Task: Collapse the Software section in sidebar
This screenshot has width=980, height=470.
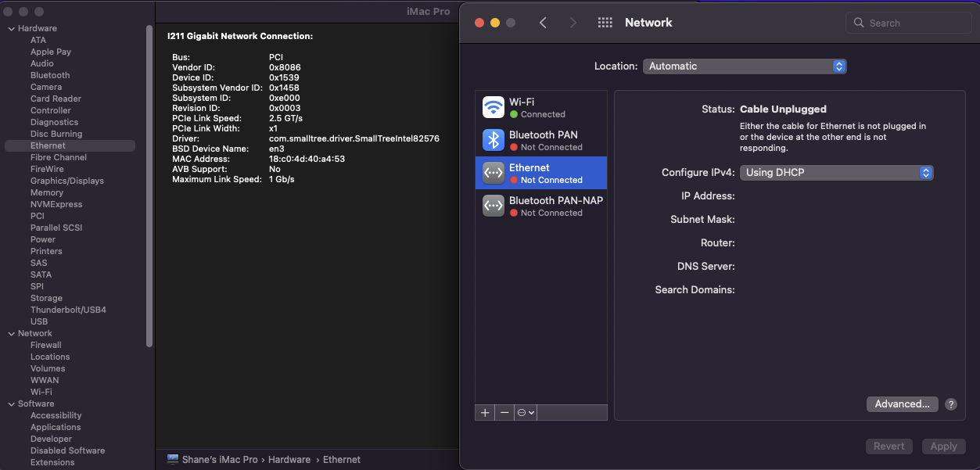Action: (11, 404)
